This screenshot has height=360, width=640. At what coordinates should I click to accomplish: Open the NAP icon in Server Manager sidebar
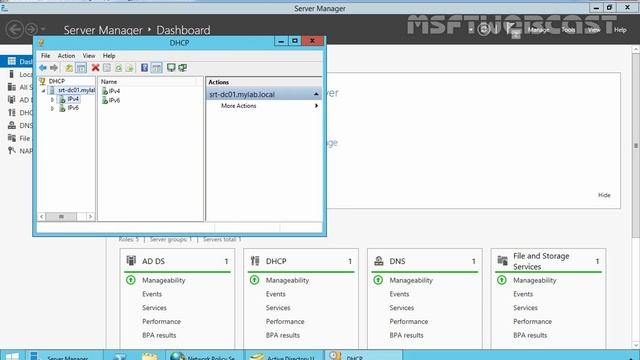tap(12, 151)
